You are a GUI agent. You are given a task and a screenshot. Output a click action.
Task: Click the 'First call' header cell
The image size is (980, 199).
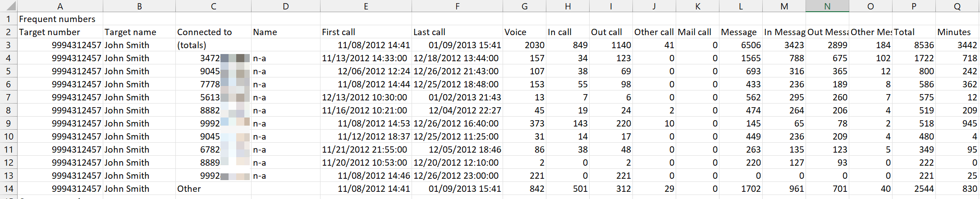[x=339, y=32]
